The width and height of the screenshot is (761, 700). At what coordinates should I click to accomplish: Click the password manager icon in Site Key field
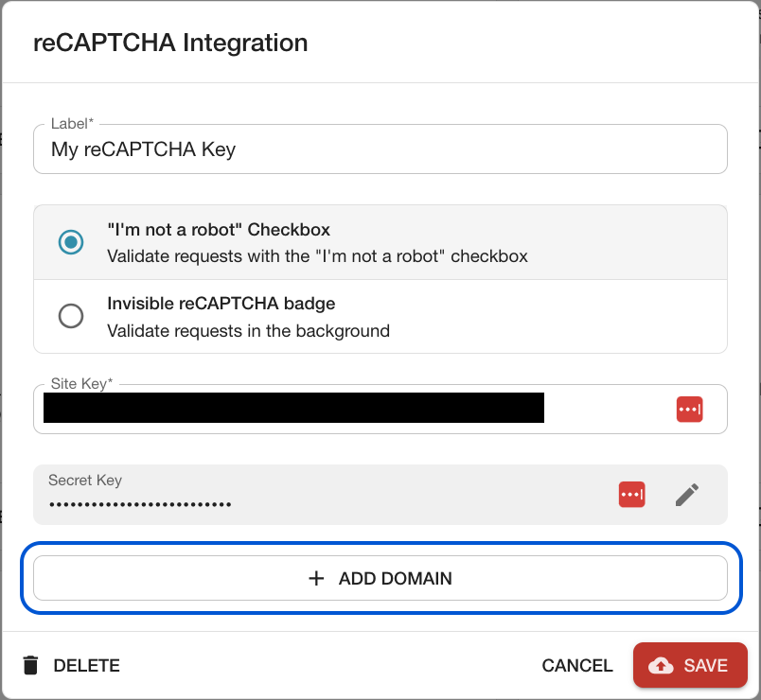point(689,410)
